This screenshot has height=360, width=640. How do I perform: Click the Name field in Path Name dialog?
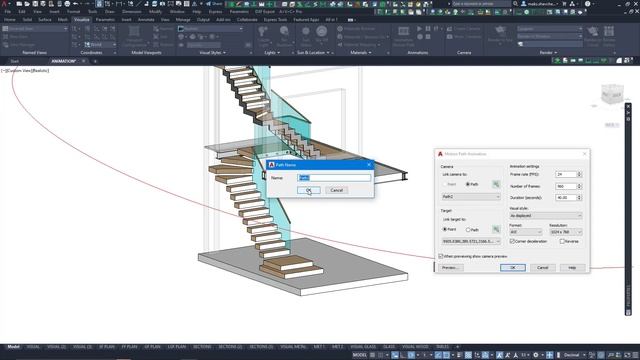(334, 178)
